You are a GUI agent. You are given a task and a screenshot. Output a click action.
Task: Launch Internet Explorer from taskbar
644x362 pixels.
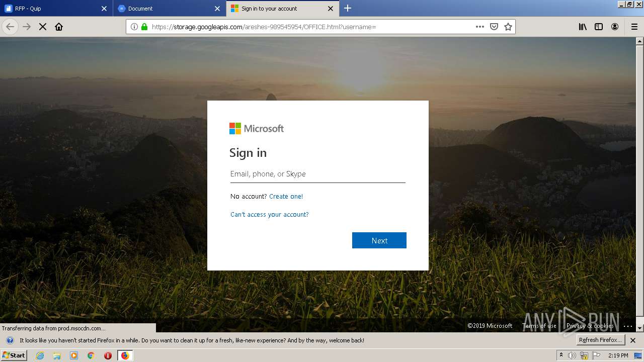coord(40,355)
